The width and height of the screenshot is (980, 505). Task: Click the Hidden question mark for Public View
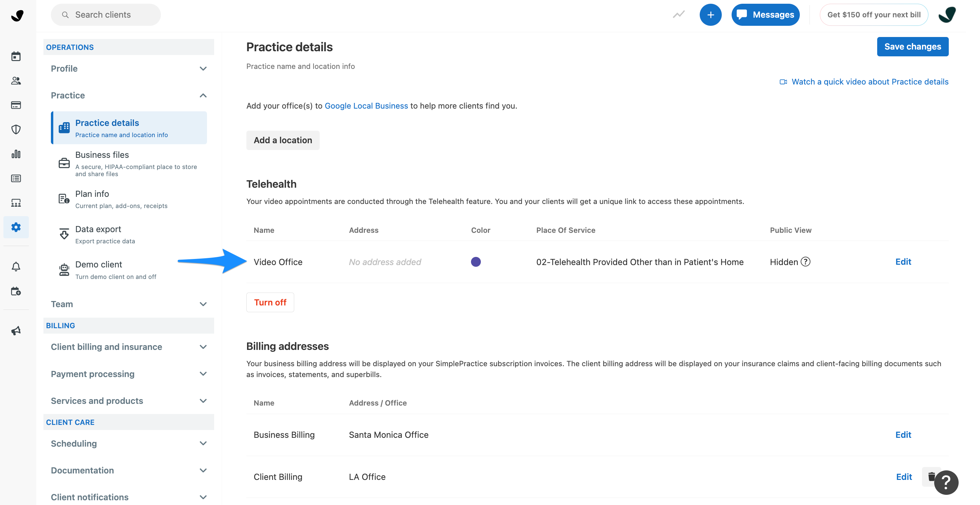[805, 261]
